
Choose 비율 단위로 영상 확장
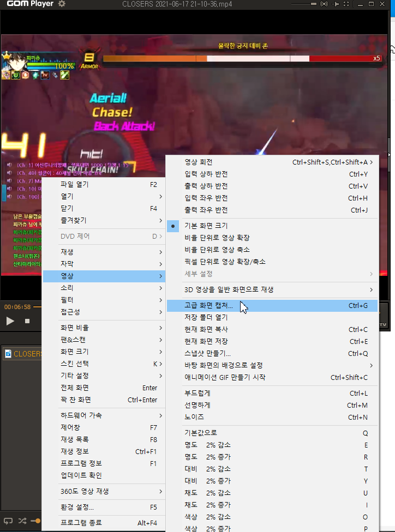272,238
